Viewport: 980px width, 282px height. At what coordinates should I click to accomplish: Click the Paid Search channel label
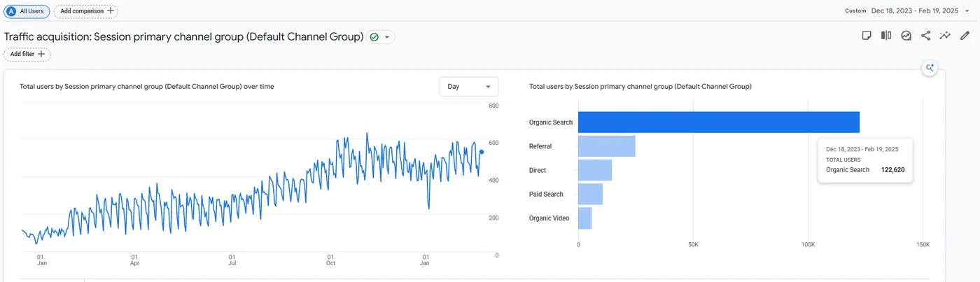coord(546,194)
